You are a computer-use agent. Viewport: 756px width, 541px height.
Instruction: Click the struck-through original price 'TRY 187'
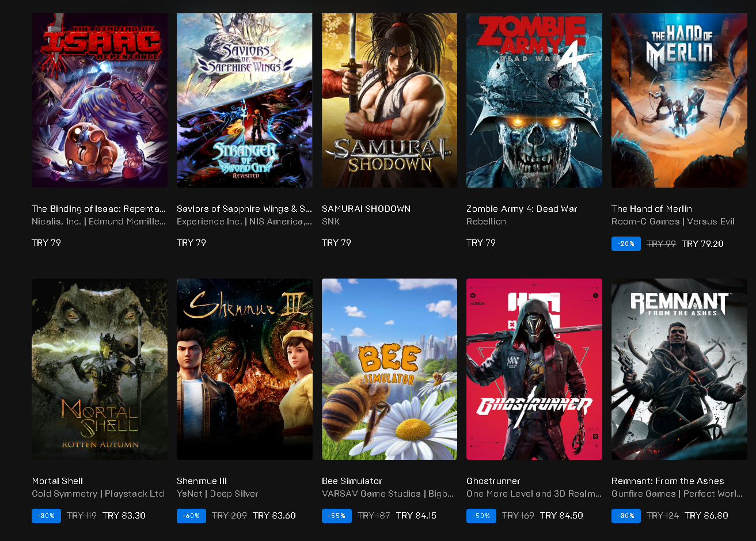(x=374, y=516)
